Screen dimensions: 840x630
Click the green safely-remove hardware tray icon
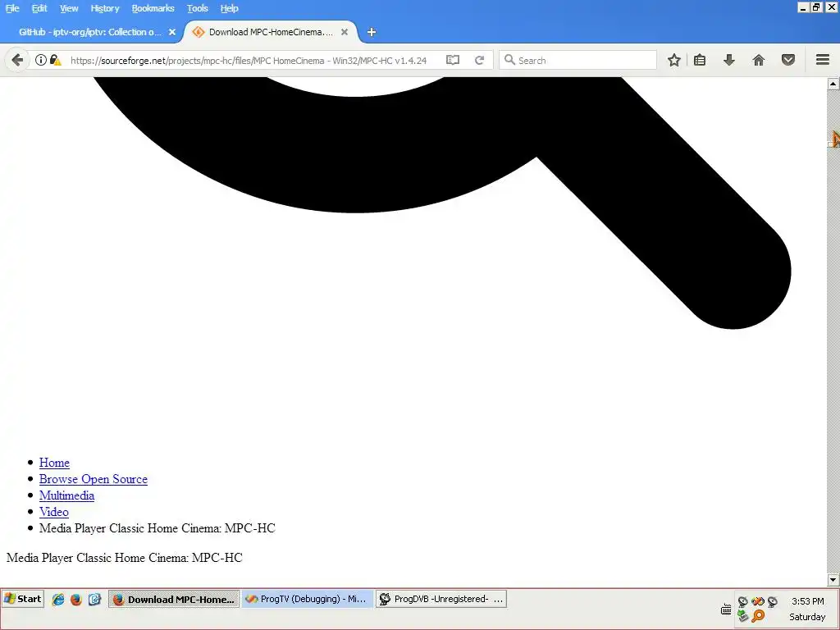742,616
